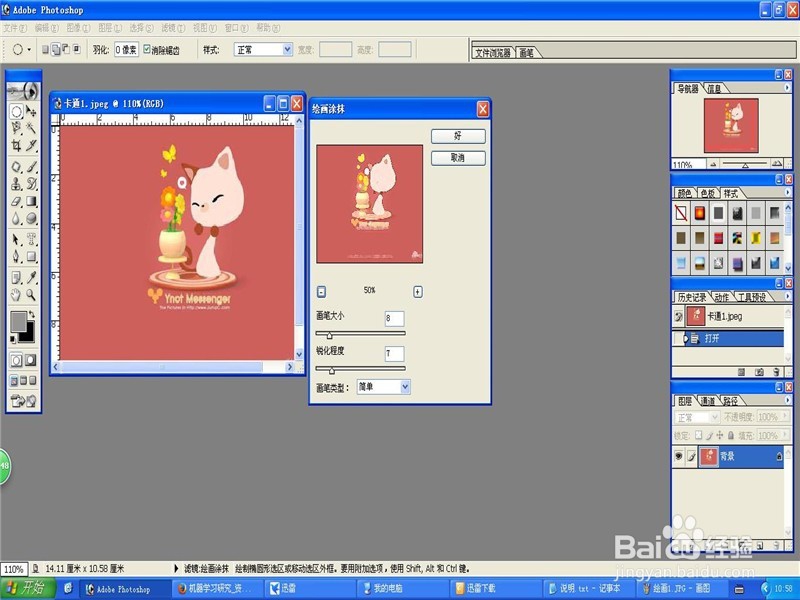Select the History Brush tool

click(31, 184)
